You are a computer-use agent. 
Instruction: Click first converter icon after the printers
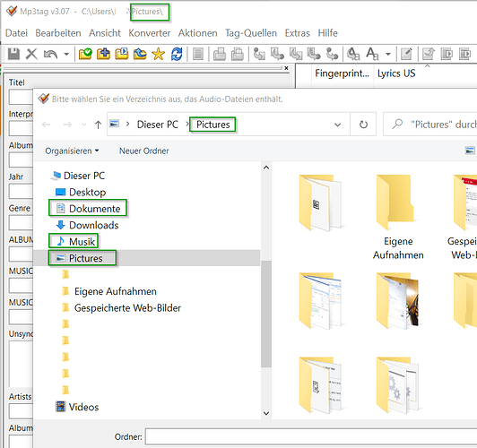[259, 54]
